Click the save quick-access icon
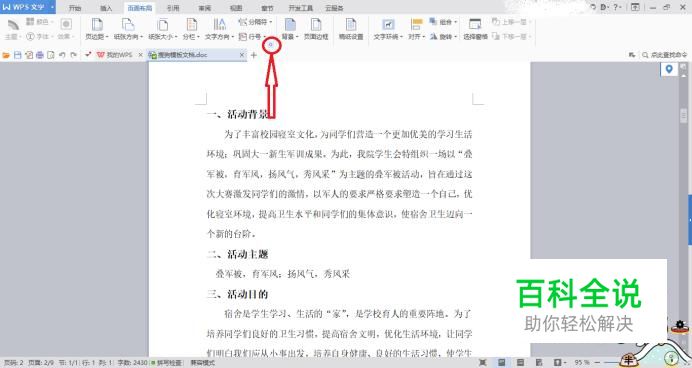The height and width of the screenshot is (368, 692). 18,55
